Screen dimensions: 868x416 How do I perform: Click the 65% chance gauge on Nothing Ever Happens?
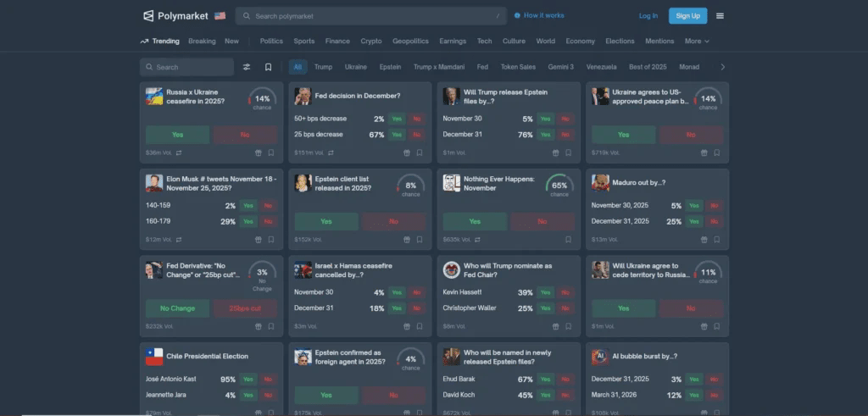559,186
